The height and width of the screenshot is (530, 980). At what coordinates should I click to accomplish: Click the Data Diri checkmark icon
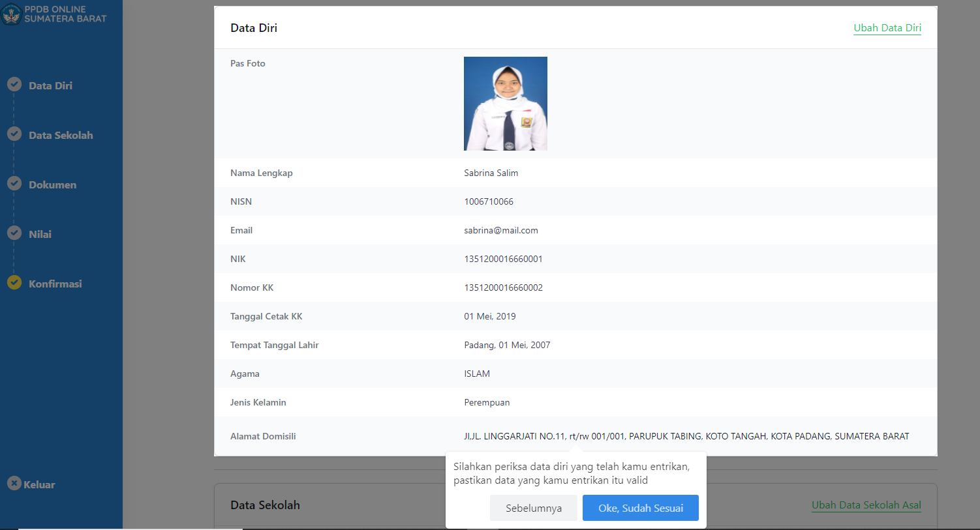pyautogui.click(x=14, y=85)
